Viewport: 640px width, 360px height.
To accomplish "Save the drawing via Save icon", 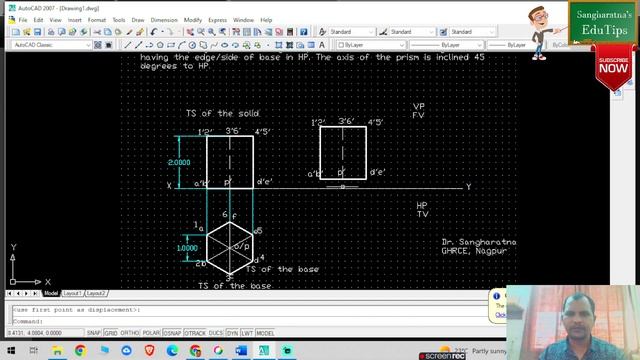I will click(x=37, y=32).
